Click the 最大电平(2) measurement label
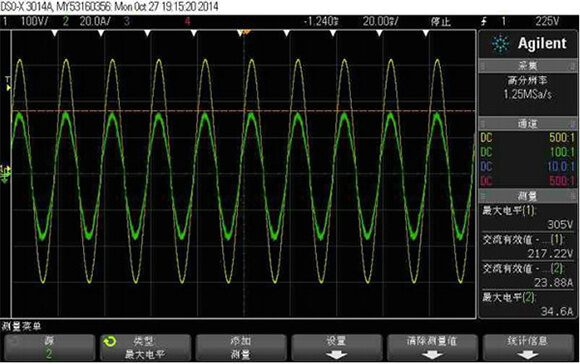580x364 pixels. (509, 297)
